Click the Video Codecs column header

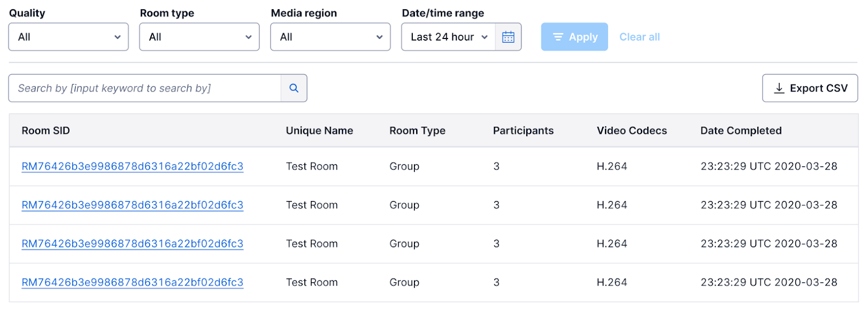[x=632, y=131]
